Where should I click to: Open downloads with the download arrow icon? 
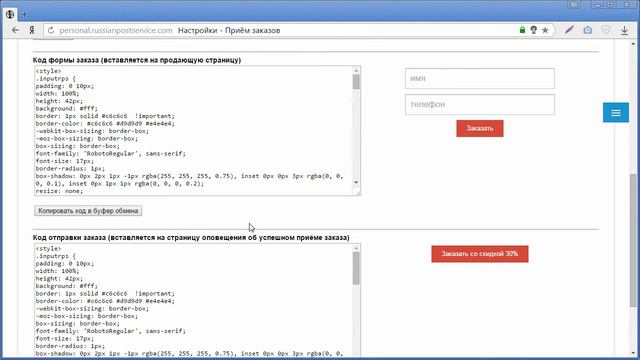click(624, 30)
